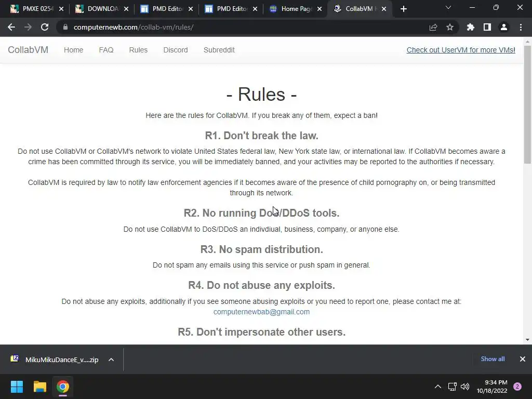The width and height of the screenshot is (532, 399).
Task: Click the '- Rules -' page heading
Action: 262,95
